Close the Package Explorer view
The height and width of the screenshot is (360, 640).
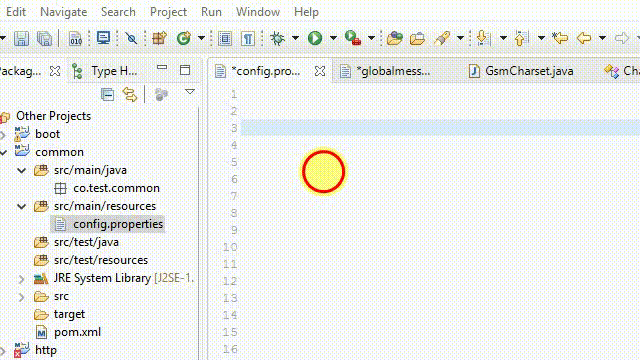(x=55, y=71)
